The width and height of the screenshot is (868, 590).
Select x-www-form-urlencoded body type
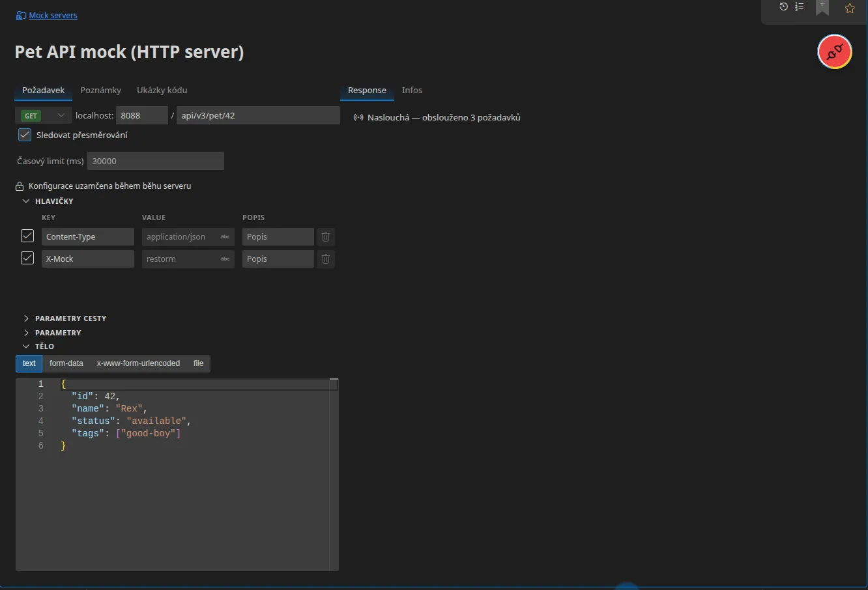(138, 363)
